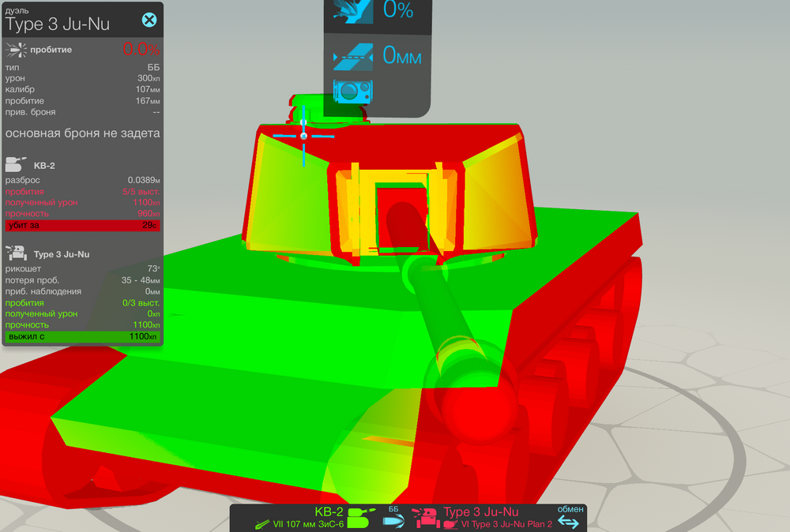Click the 'рикошет 73°' row

83,269
